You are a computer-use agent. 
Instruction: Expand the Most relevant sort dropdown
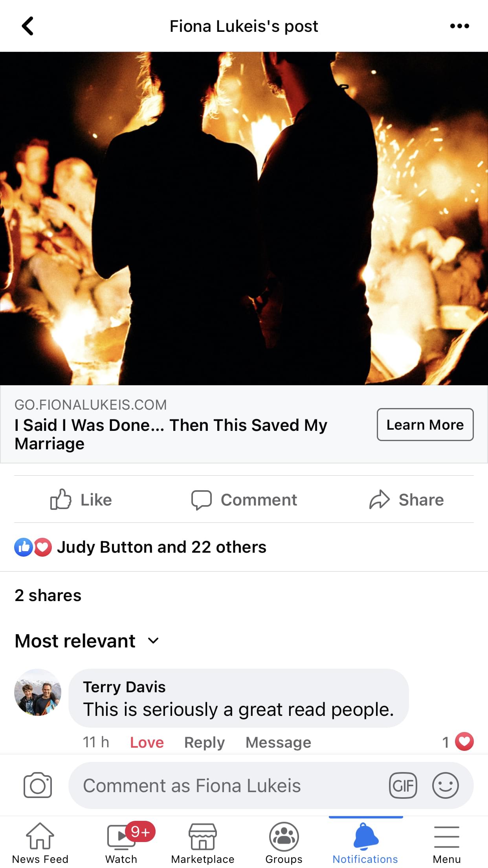tap(87, 641)
